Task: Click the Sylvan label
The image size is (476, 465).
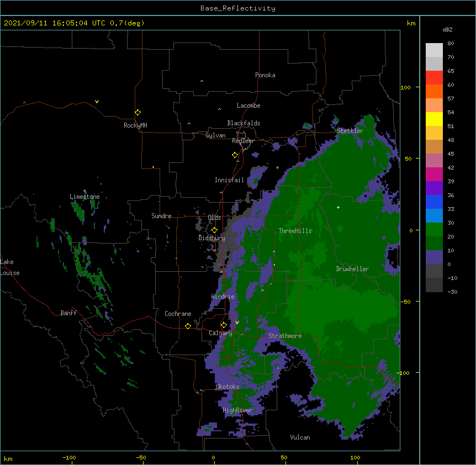Action: (x=215, y=135)
